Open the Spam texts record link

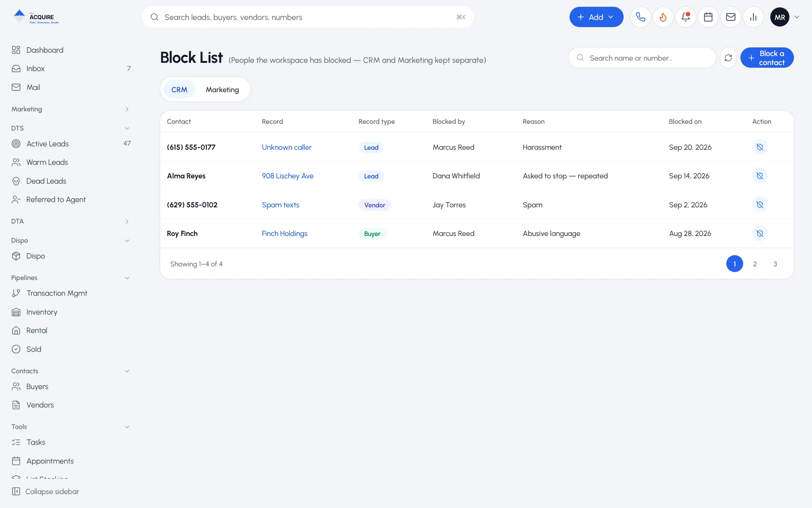280,205
